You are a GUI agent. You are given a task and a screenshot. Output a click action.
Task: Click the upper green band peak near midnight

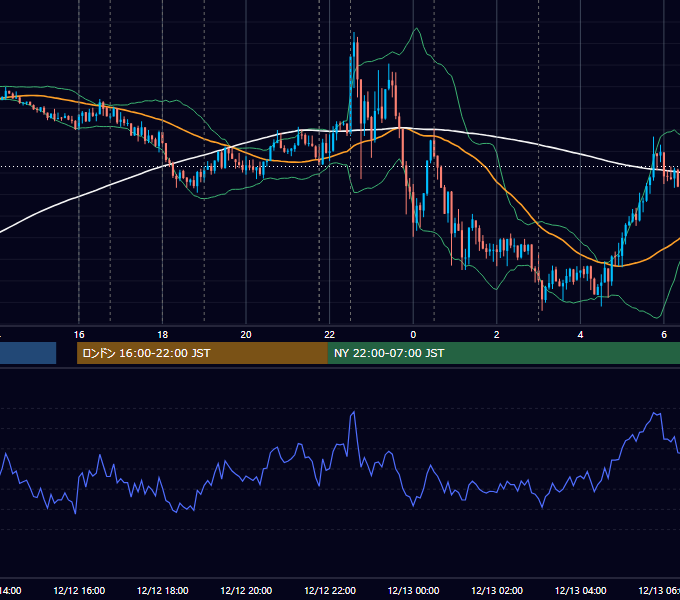416,29
